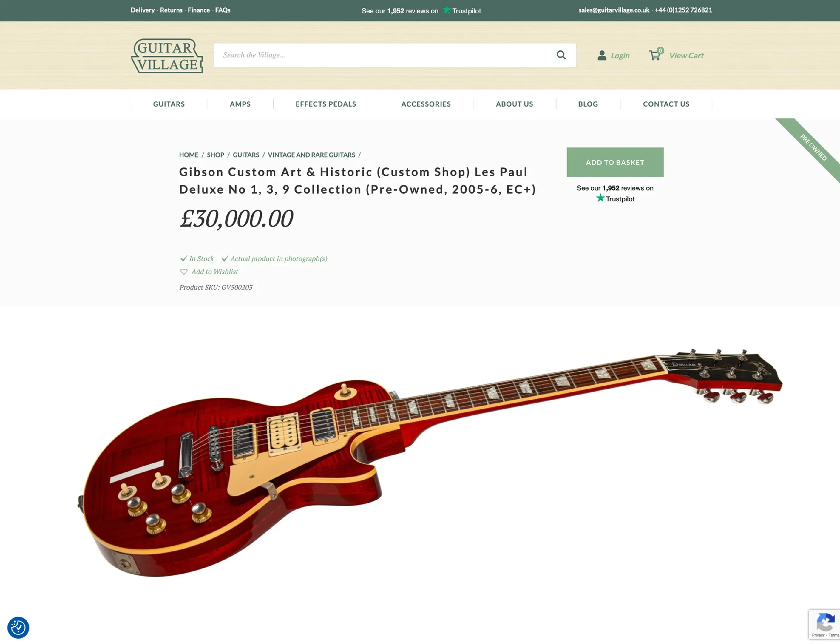840x644 pixels.
Task: Click the shopping cart icon
Action: pyautogui.click(x=655, y=56)
